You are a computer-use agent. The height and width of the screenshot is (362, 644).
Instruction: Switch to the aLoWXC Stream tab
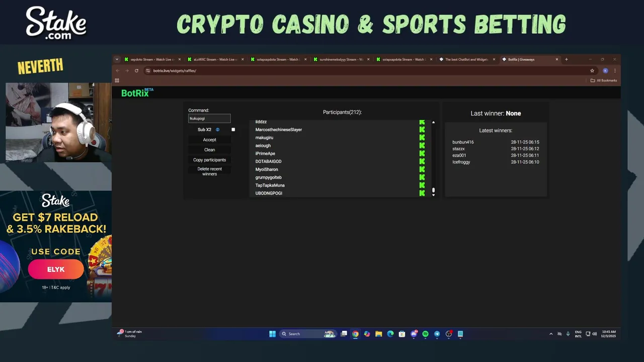[x=215, y=59]
